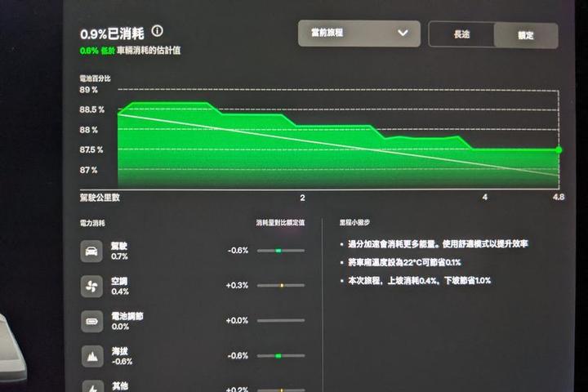The image size is (588, 392).
Task: Click the 海拔 -0.6% comparison bar
Action: [280, 356]
